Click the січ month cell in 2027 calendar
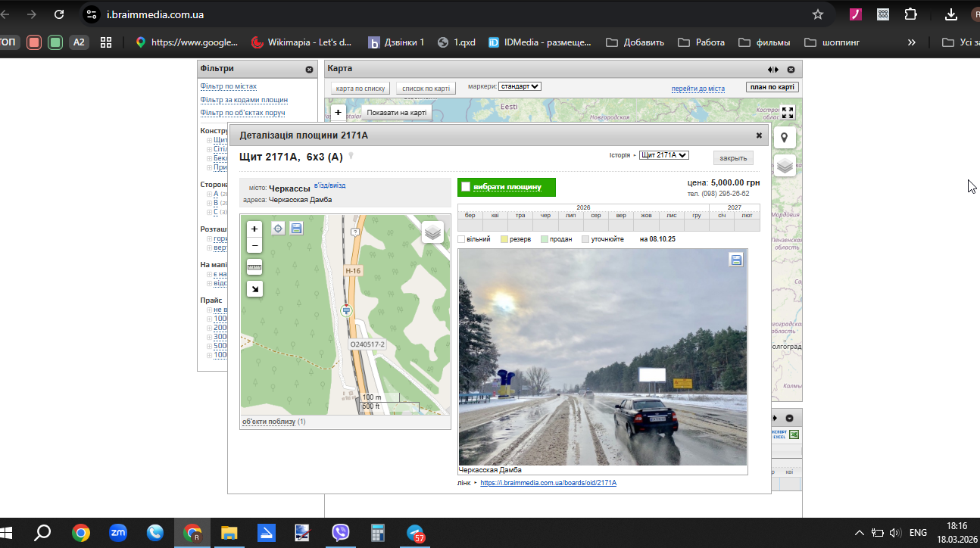Image resolution: width=980 pixels, height=548 pixels. [723, 216]
